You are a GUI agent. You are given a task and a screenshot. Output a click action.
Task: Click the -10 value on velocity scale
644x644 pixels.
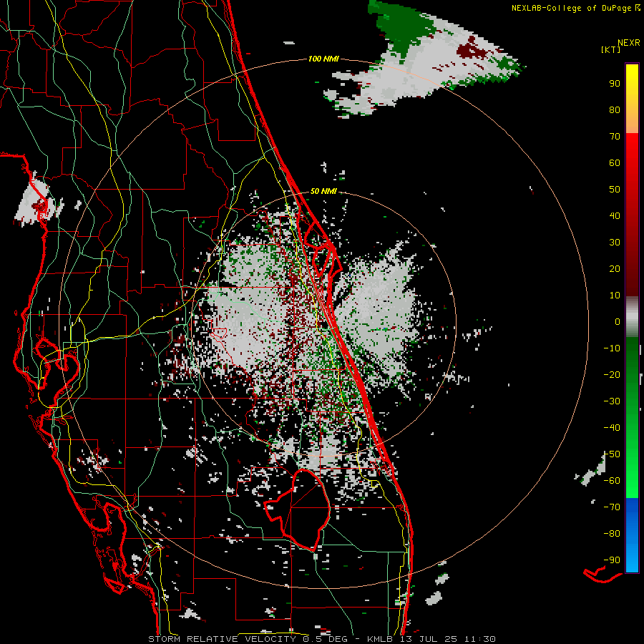pos(612,348)
